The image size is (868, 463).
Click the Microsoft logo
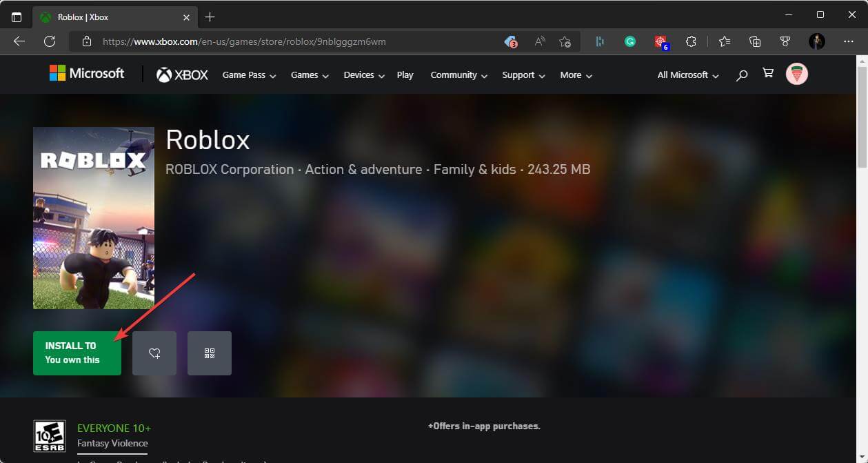click(x=86, y=72)
